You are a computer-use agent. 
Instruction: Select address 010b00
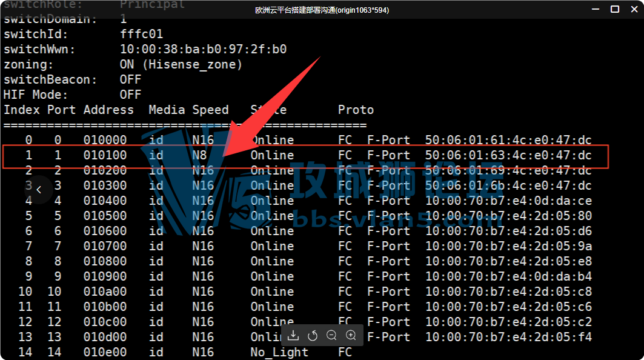pos(105,307)
